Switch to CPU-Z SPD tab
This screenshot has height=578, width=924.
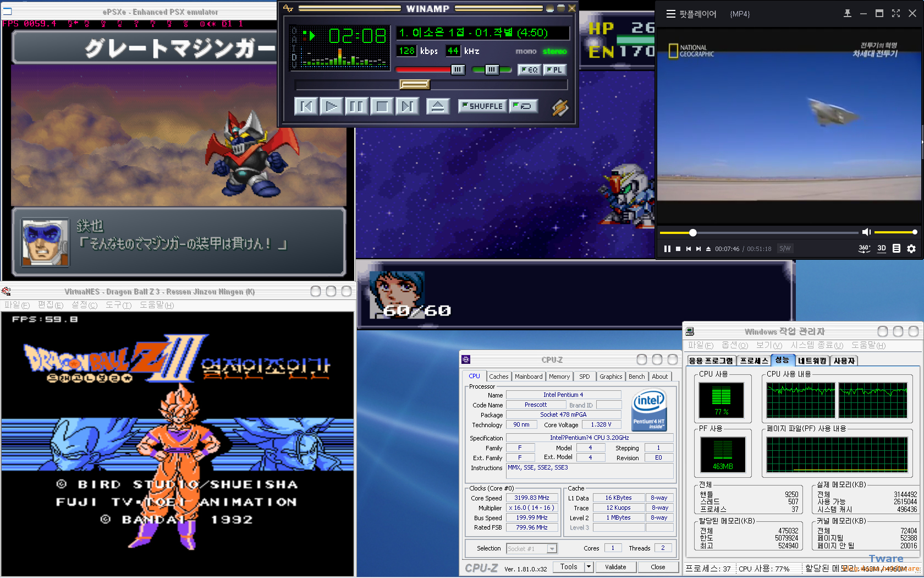coord(585,377)
